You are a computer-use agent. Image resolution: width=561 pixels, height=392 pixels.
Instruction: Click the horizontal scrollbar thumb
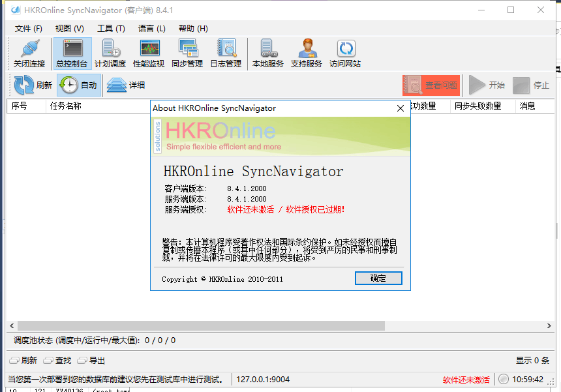tap(201, 326)
